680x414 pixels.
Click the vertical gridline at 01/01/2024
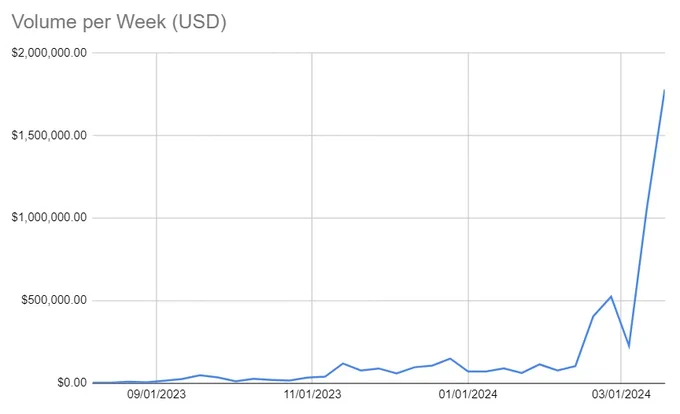pyautogui.click(x=468, y=217)
